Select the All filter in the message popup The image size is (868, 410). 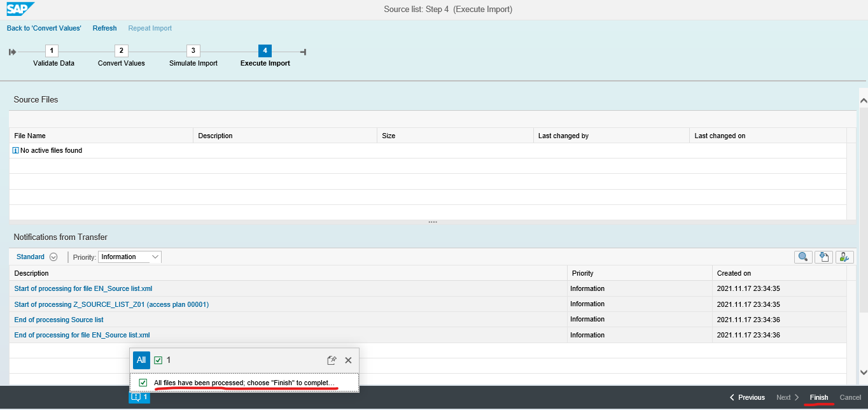tap(141, 360)
